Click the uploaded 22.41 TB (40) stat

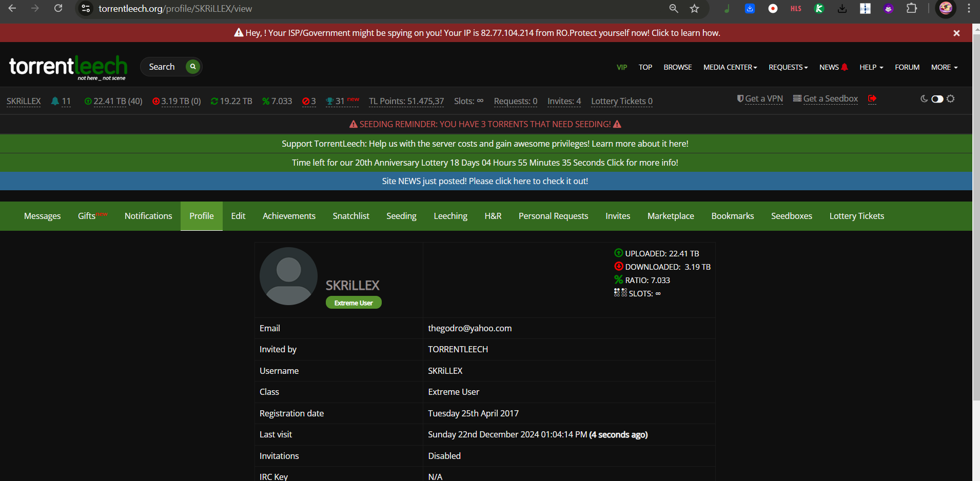pyautogui.click(x=113, y=101)
